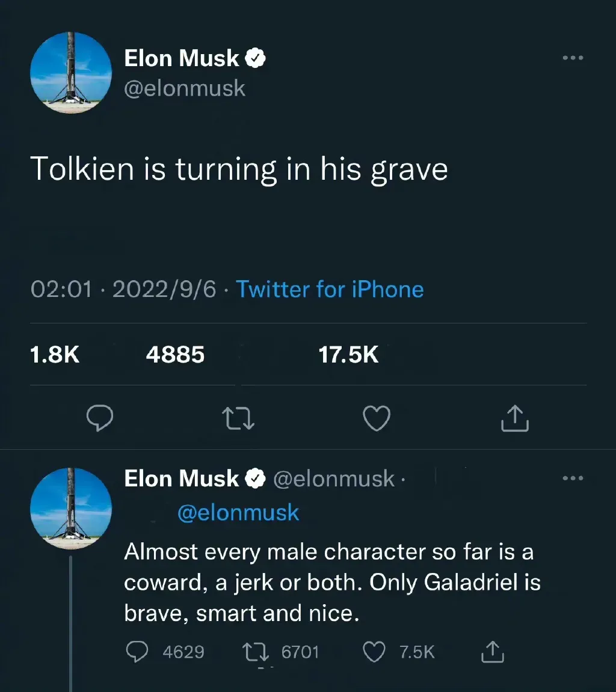
Task: Open the rocket avatar on the reply tweet
Action: pyautogui.click(x=71, y=508)
